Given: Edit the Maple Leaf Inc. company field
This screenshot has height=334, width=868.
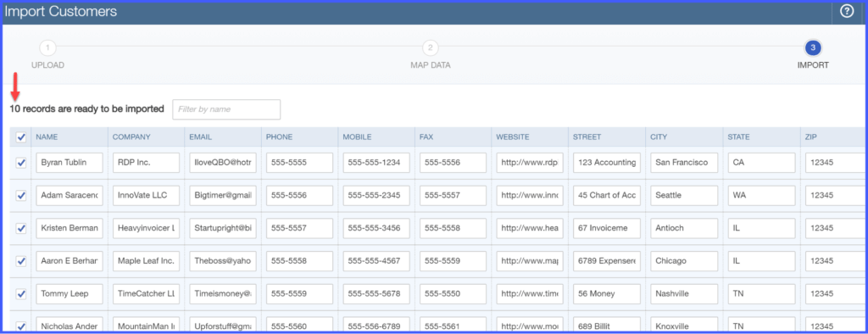Looking at the screenshot, I should (146, 261).
